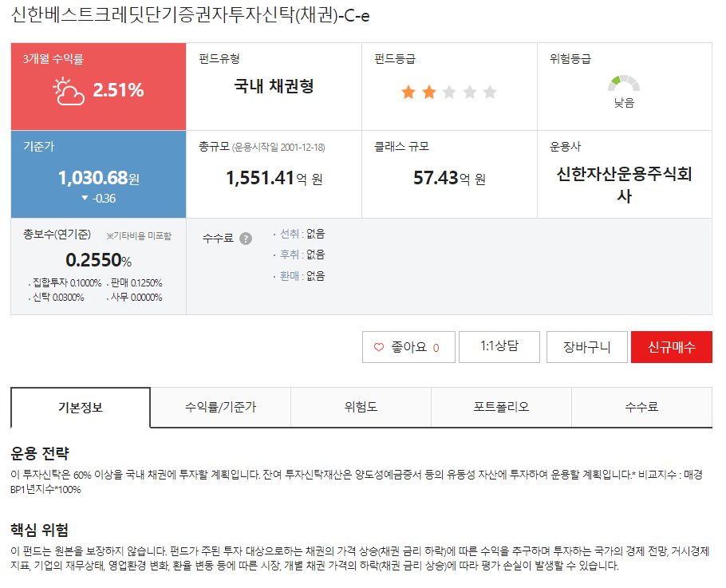Open the 수수료 tab
Screen dimensions: 726x588
641,408
